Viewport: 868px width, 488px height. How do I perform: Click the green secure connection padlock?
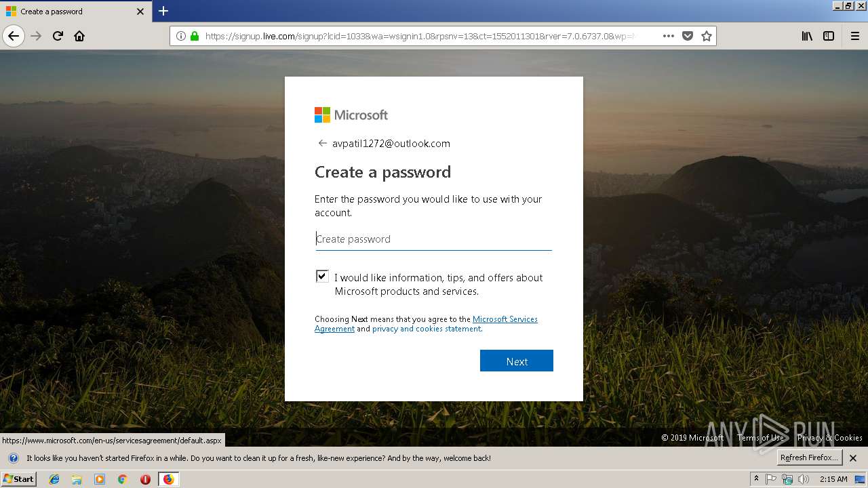pos(195,36)
